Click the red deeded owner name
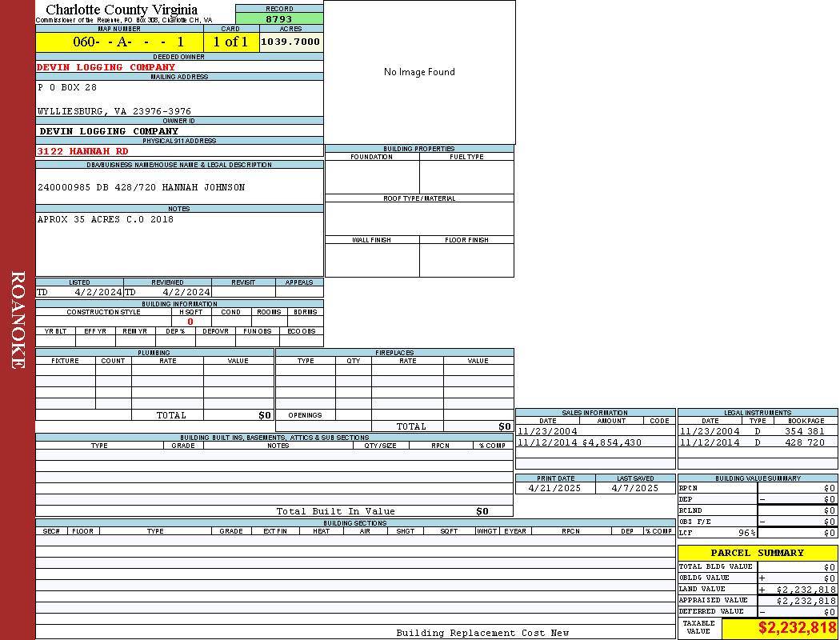 point(106,67)
